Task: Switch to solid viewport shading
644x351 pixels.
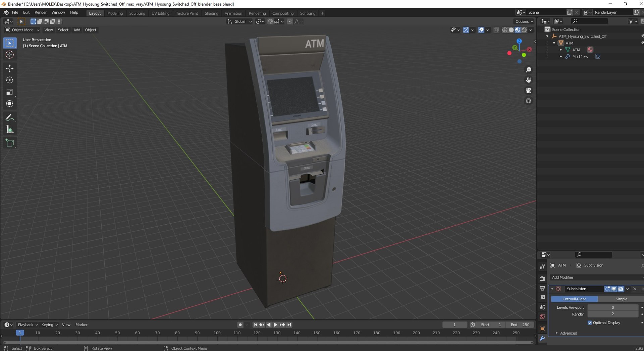Action: tap(511, 30)
